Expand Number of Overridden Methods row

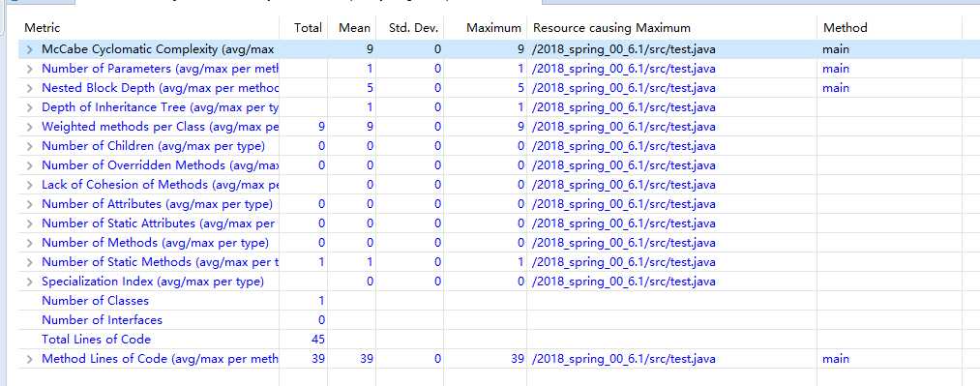pos(29,165)
